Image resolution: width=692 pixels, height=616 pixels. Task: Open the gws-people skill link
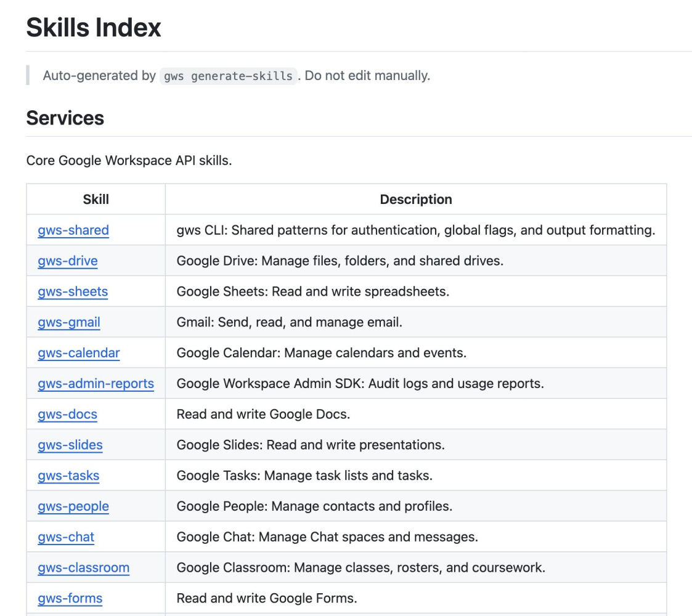point(73,506)
